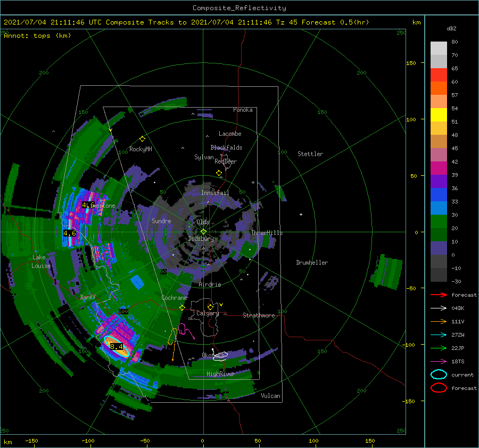Pick the green 30 dBZ swatch
This screenshot has width=479, height=448.
tap(439, 222)
